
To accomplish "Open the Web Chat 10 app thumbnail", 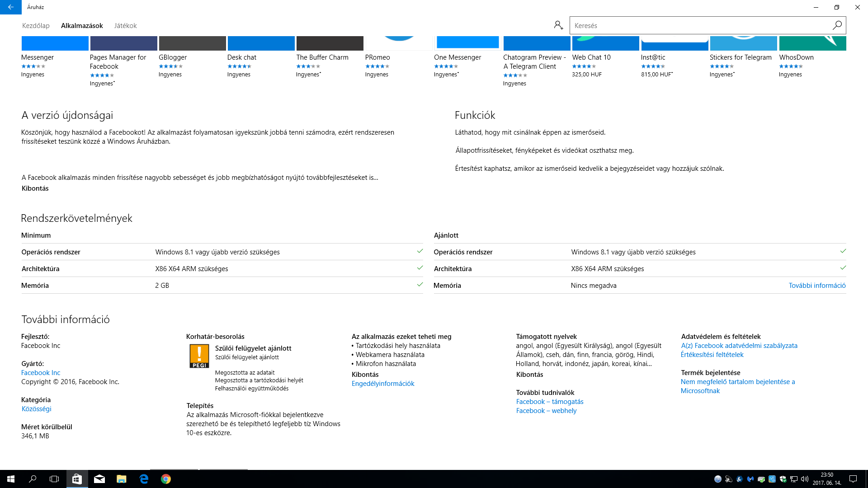I will click(605, 43).
